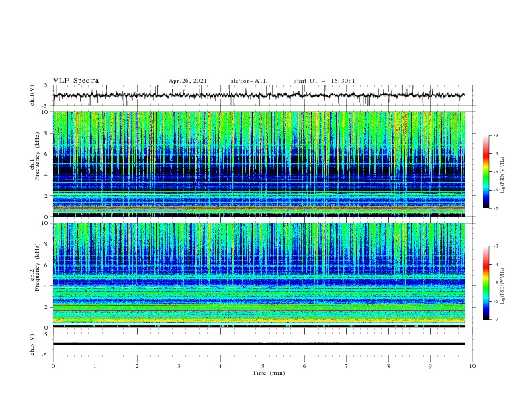Click the "station=ATH" header label
The image size is (532, 411).
[249, 81]
